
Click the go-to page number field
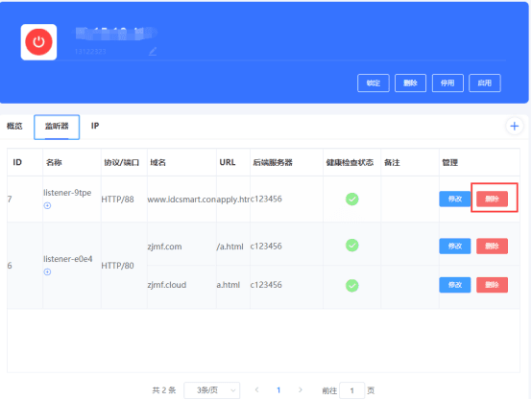click(x=351, y=390)
